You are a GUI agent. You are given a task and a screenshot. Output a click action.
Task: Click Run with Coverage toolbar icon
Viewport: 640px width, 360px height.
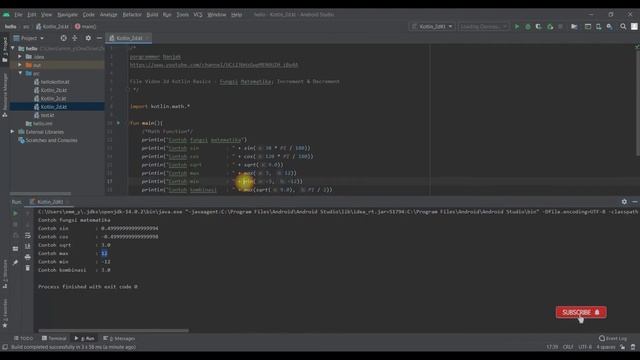coord(539,27)
